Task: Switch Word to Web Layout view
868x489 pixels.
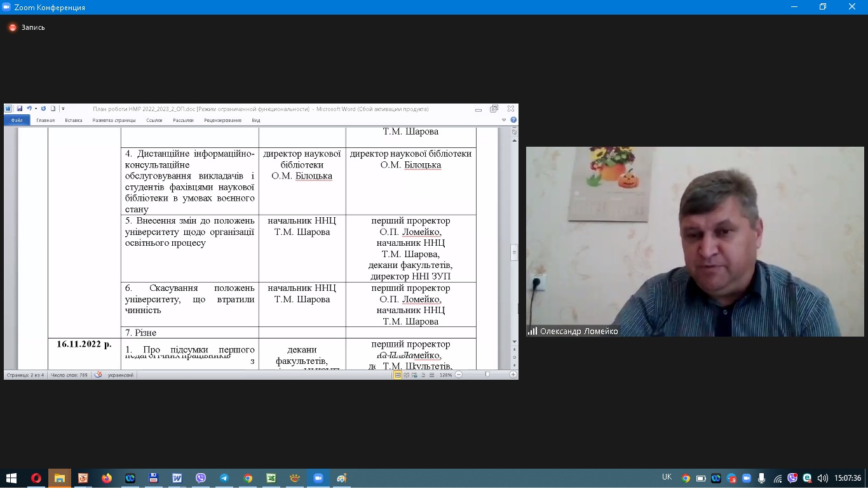Action: point(414,375)
